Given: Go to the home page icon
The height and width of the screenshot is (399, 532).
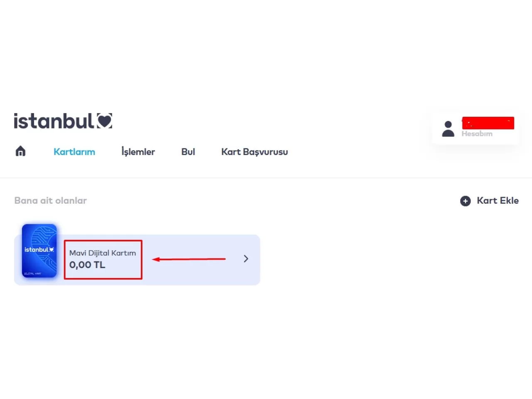Looking at the screenshot, I should (x=20, y=151).
